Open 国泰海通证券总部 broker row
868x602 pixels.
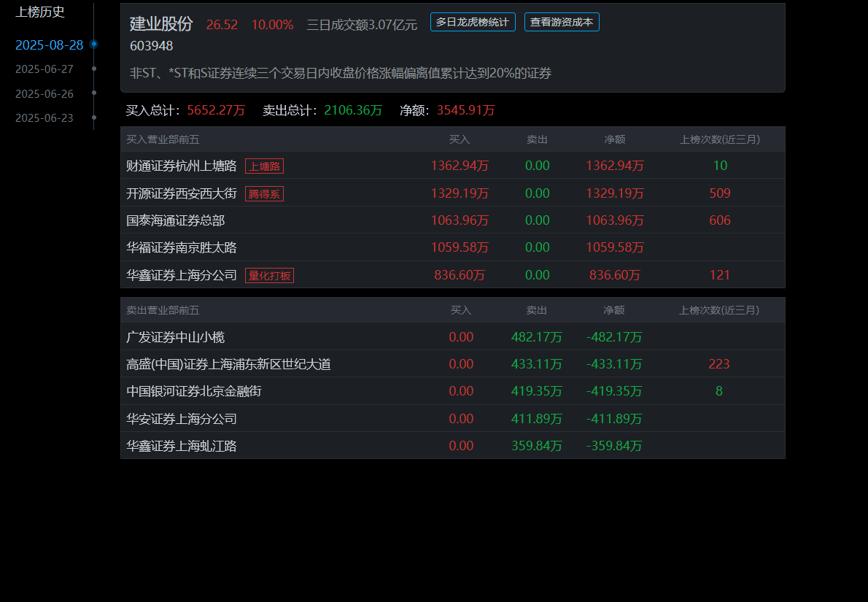click(452, 220)
